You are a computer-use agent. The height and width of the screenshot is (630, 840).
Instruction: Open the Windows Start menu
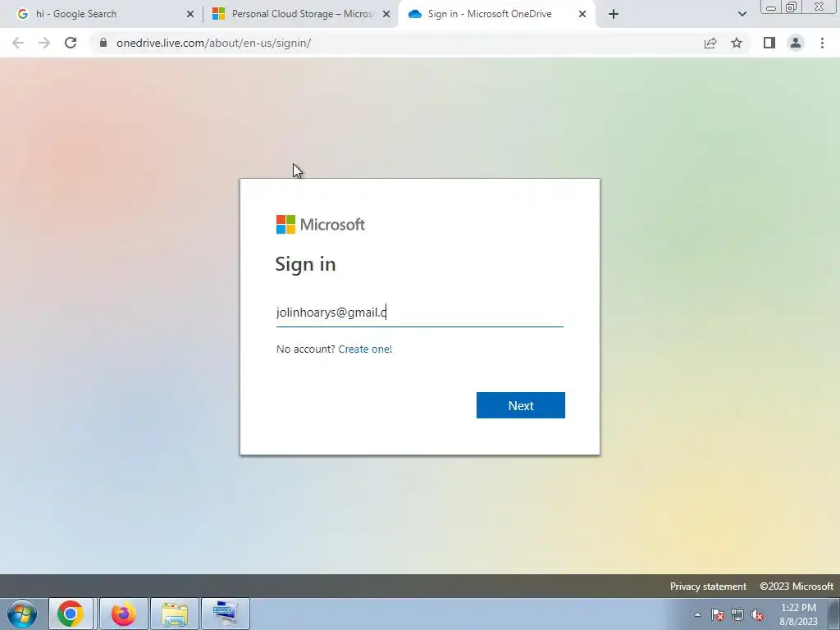(22, 614)
